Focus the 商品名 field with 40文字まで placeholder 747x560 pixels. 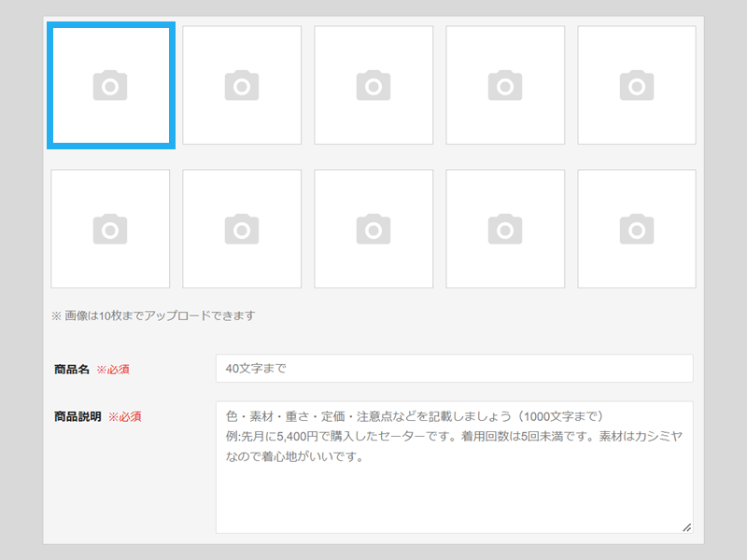click(x=455, y=368)
